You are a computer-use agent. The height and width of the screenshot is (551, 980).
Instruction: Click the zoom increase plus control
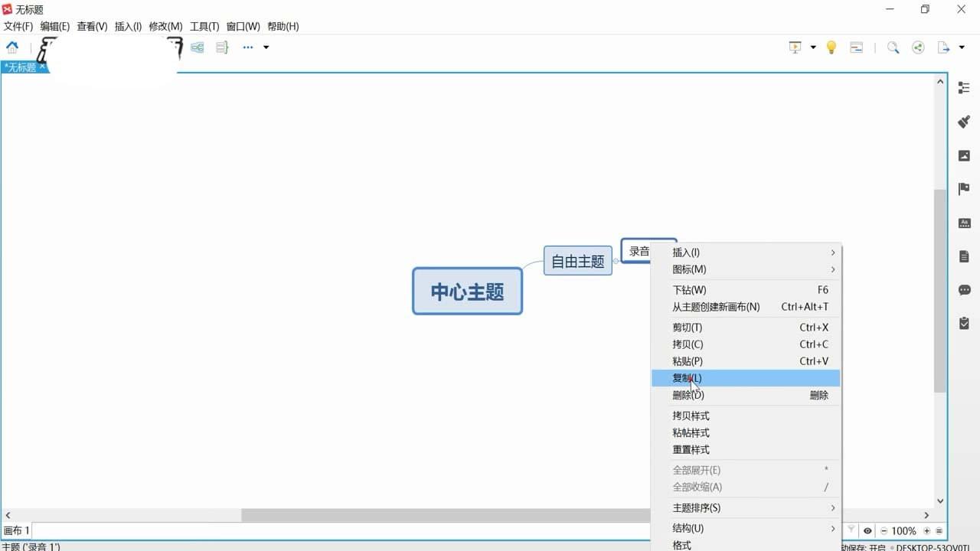click(926, 530)
